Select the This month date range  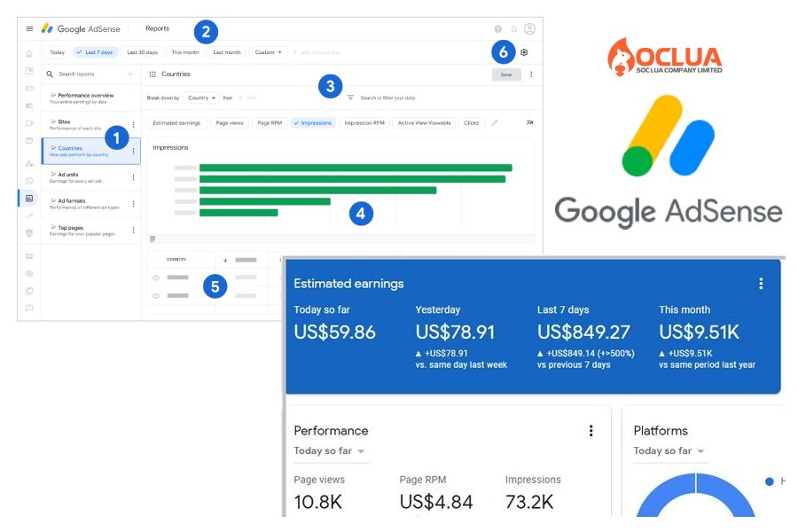(185, 52)
